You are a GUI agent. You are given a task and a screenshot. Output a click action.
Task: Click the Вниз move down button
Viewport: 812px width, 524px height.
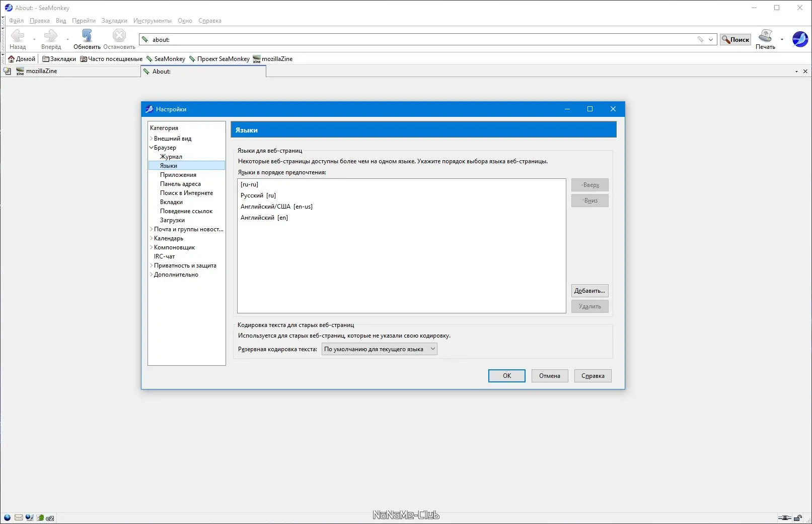(x=590, y=201)
